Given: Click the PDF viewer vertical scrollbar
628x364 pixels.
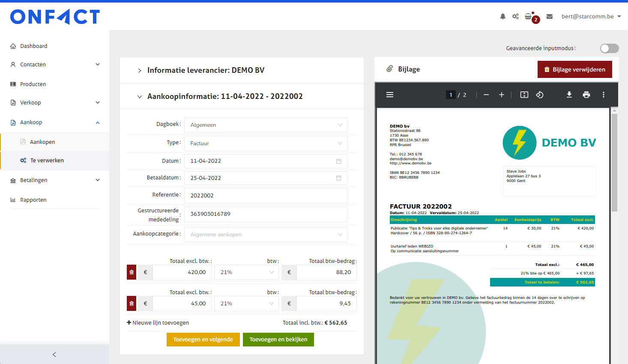Looking at the screenshot, I should (x=614, y=163).
